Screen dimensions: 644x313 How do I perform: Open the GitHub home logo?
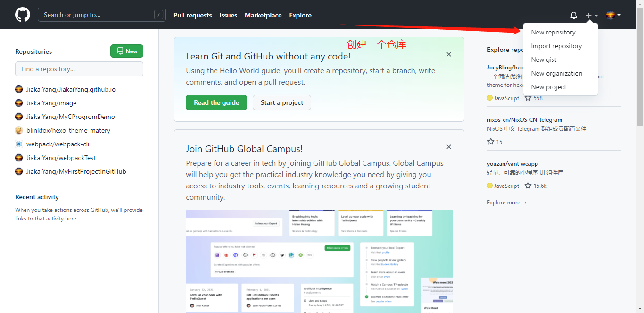click(x=23, y=15)
